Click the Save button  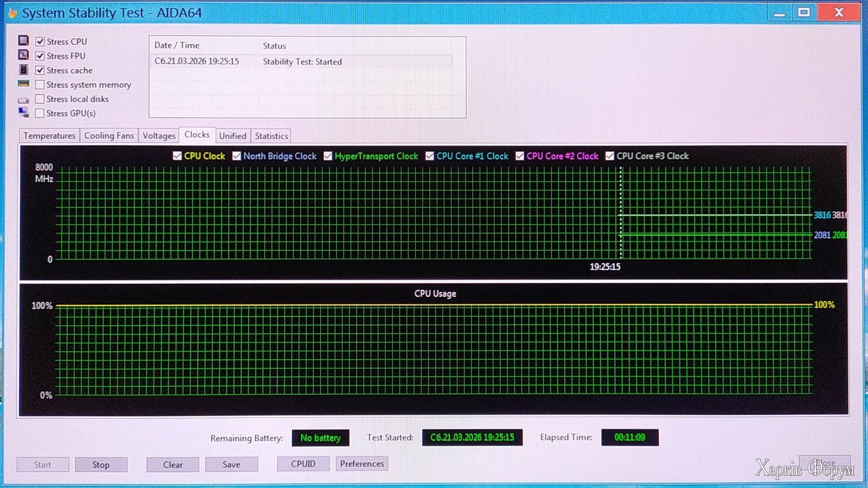(x=231, y=464)
